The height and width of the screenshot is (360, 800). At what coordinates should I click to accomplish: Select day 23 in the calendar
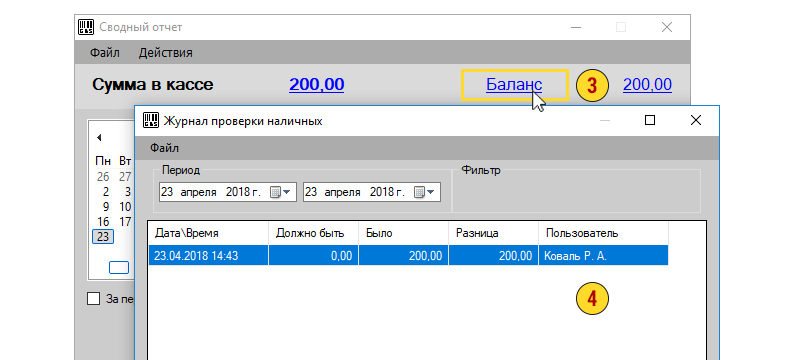[103, 237]
